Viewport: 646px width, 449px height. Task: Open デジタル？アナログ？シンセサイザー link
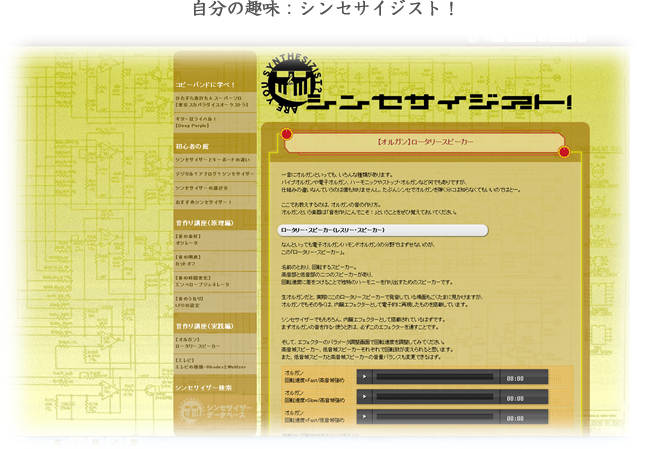click(x=212, y=174)
